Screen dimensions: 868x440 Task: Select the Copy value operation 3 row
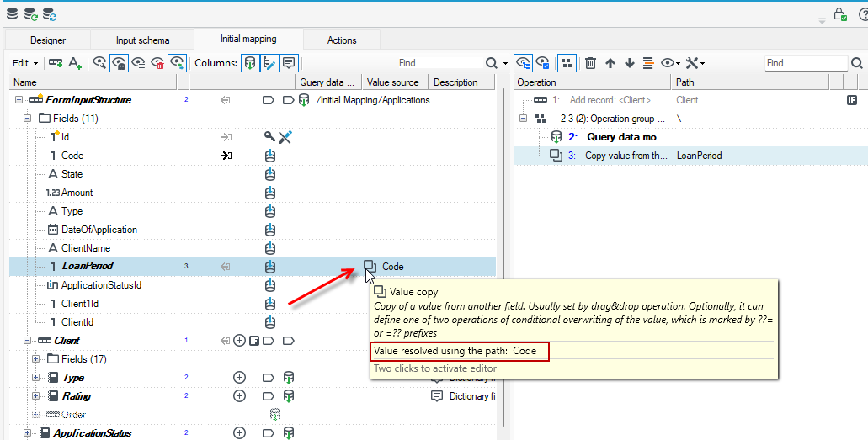point(690,156)
